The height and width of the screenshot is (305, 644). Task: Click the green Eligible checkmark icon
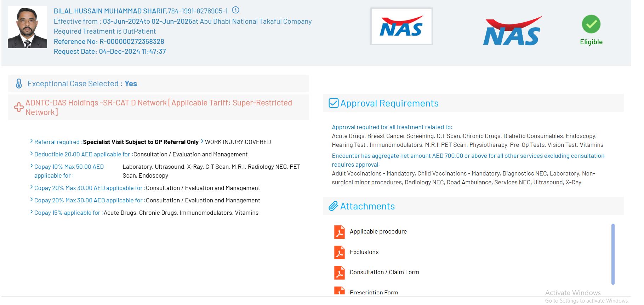point(591,24)
